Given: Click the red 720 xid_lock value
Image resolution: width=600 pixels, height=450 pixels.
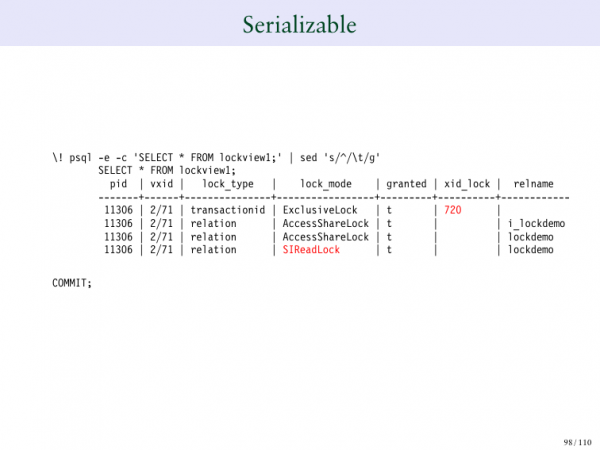Looking at the screenshot, I should coord(452,211).
